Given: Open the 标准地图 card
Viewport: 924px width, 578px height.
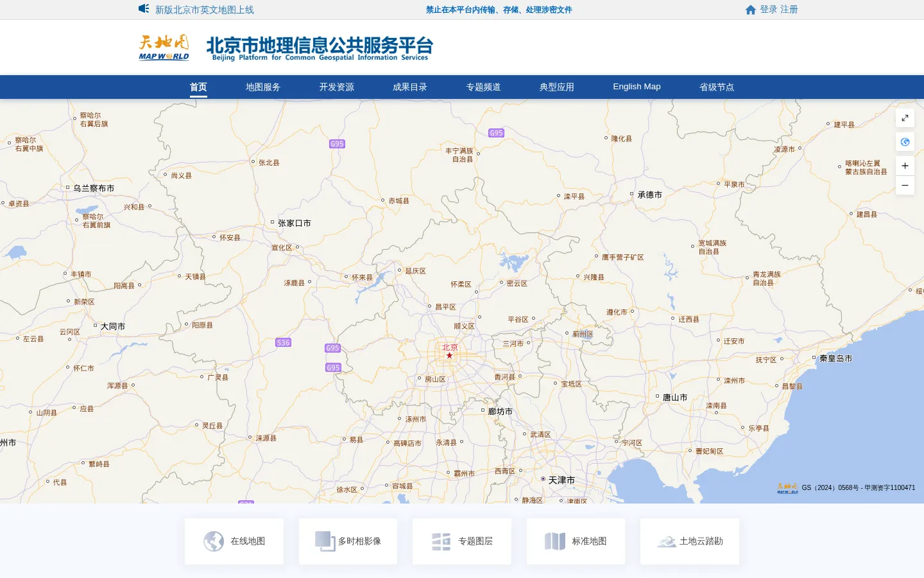Looking at the screenshot, I should [x=576, y=541].
